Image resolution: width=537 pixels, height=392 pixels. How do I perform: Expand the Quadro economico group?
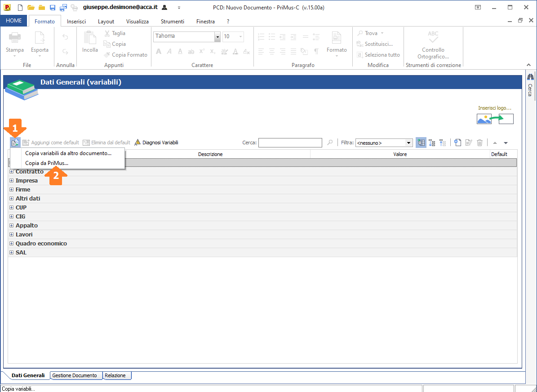12,244
